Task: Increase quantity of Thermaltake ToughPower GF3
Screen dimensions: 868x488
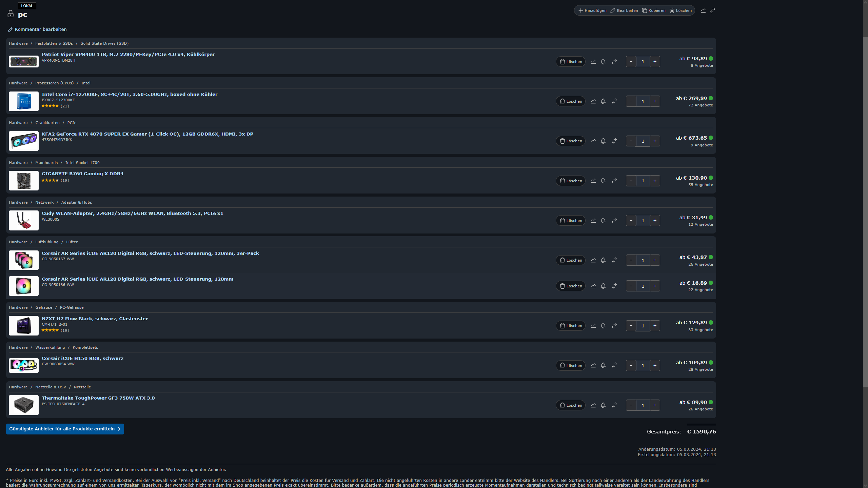Action: pos(655,405)
